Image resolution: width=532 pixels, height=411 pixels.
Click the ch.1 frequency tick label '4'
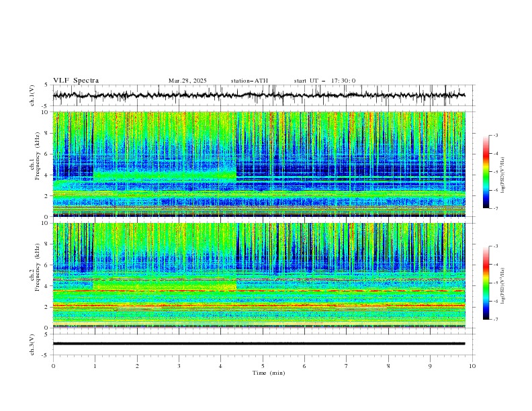pos(48,175)
